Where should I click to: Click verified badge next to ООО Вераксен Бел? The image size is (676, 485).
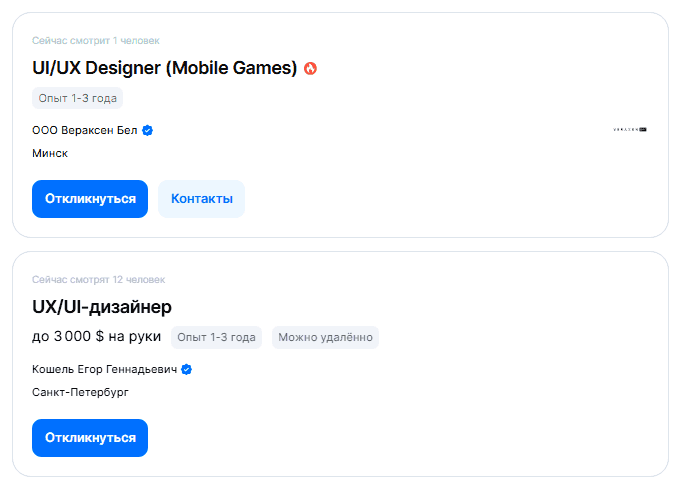coord(147,130)
